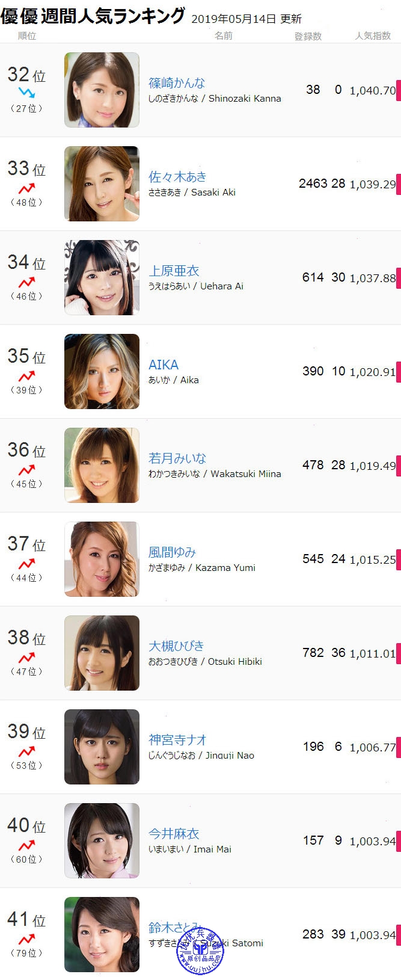This screenshot has height=980, width=401.
Task: Click the red up-trend arrow at rank 38
Action: pos(26,658)
